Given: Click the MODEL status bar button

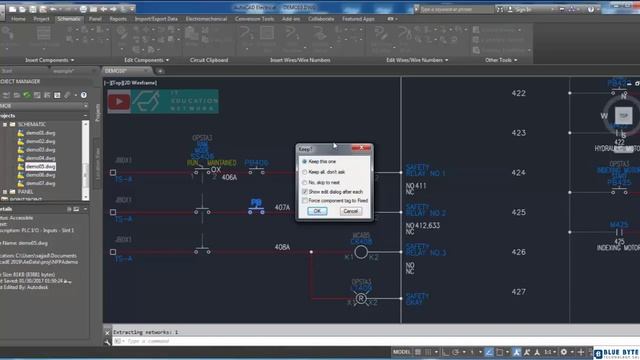Looking at the screenshot, I should (x=402, y=352).
